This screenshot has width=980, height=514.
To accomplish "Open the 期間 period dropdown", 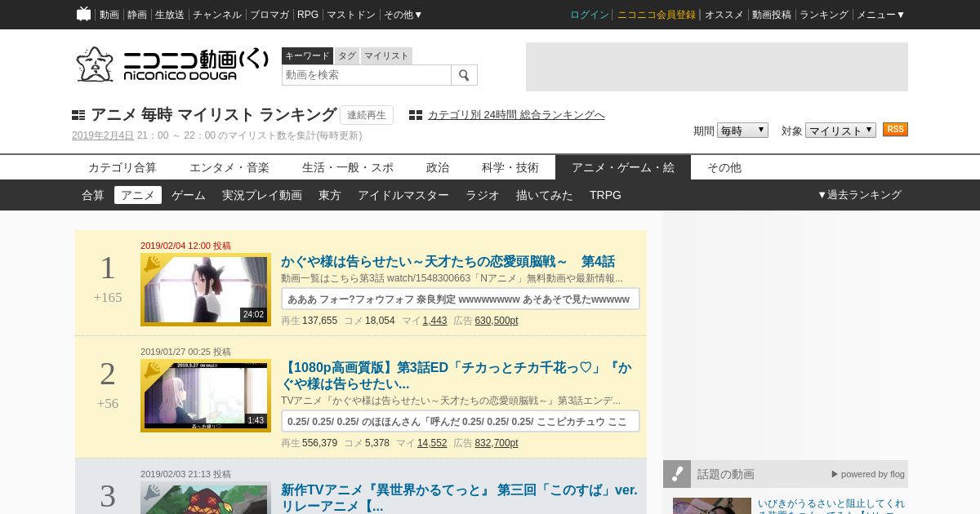I will pyautogui.click(x=742, y=131).
